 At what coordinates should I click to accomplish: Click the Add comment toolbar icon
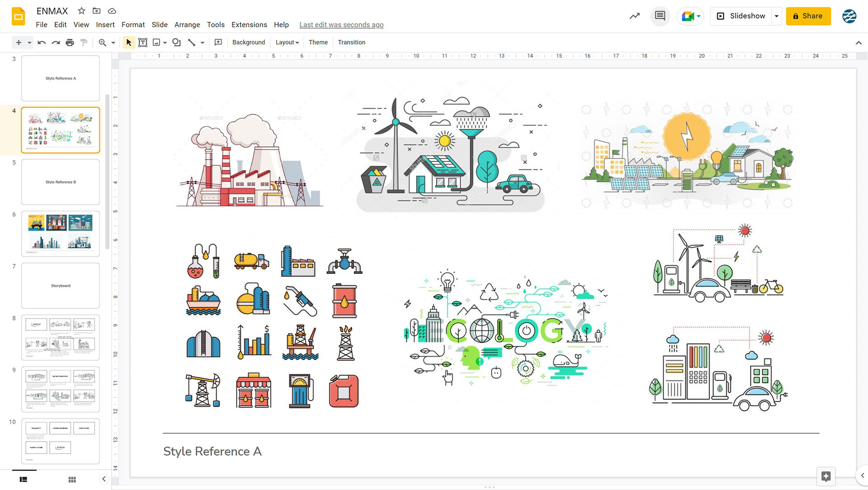coord(218,42)
